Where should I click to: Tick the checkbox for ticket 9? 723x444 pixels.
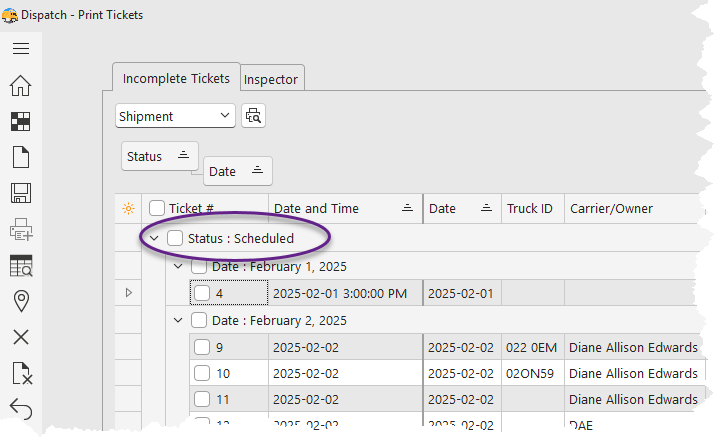[202, 347]
